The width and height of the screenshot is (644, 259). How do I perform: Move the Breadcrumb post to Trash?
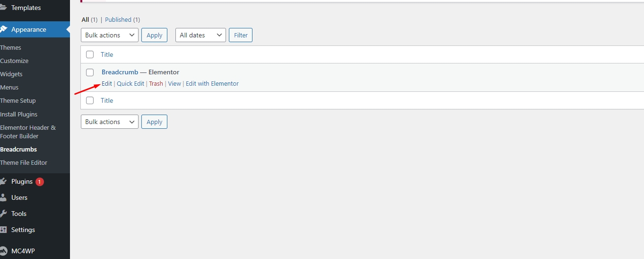156,84
